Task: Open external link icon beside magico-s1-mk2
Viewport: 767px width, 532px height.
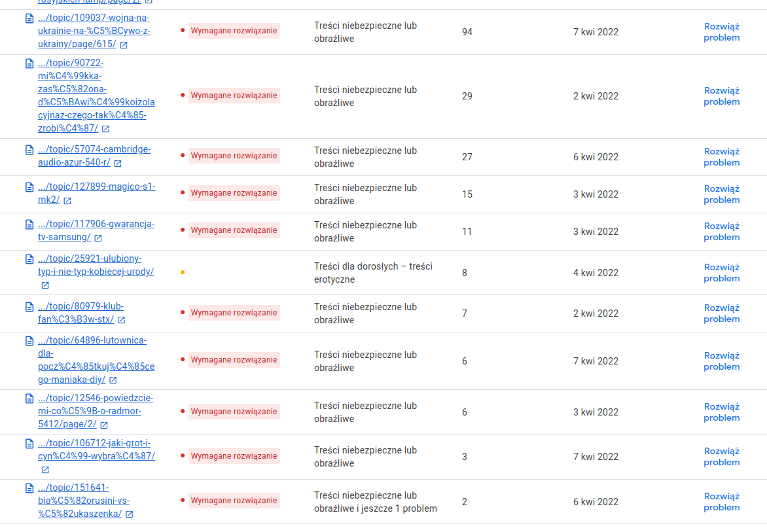Action: pos(67,200)
